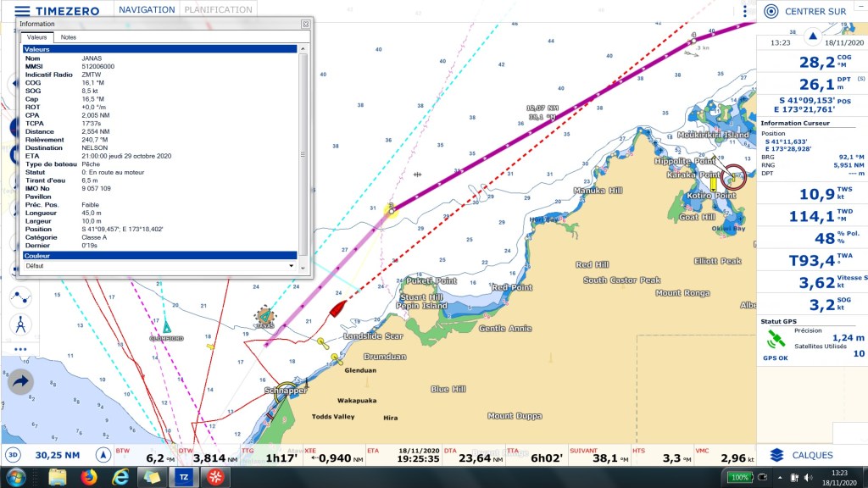This screenshot has width=868, height=488.
Task: Click the go-to arrow round button
Action: 20,382
